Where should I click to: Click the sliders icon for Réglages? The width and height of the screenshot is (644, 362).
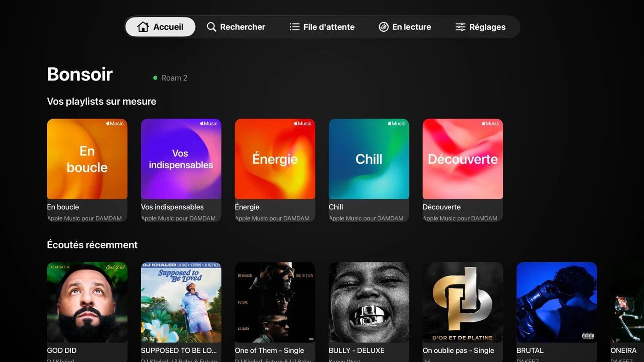click(460, 27)
